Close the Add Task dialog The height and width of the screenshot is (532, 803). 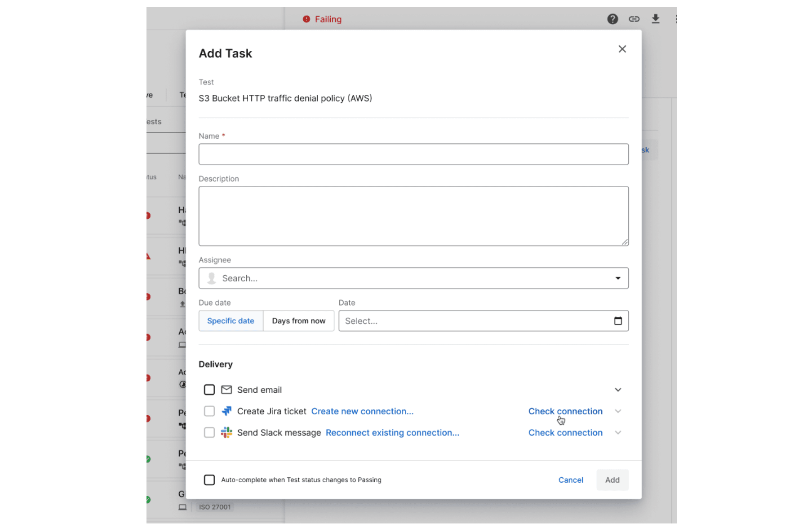[622, 49]
